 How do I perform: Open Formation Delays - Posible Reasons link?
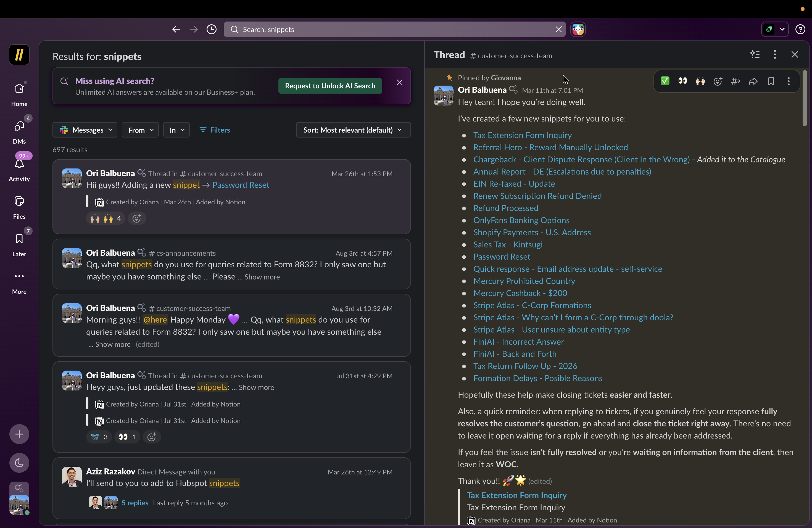[538, 378]
